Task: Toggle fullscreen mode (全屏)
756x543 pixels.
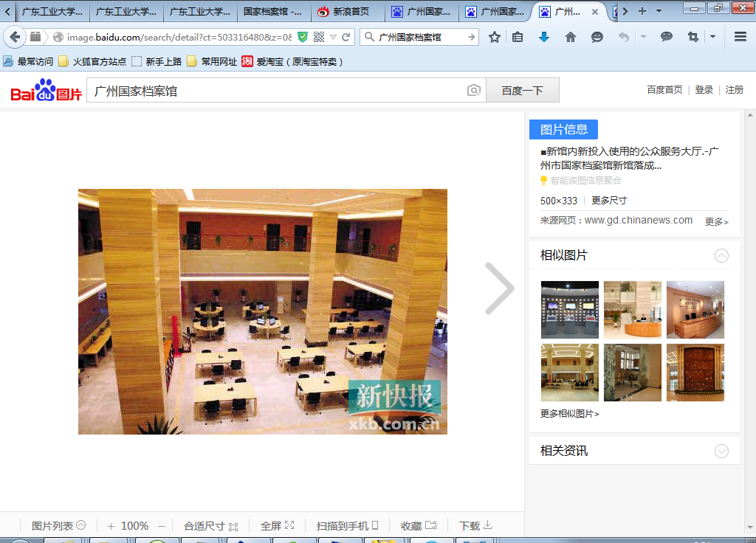Action: pyautogui.click(x=277, y=526)
